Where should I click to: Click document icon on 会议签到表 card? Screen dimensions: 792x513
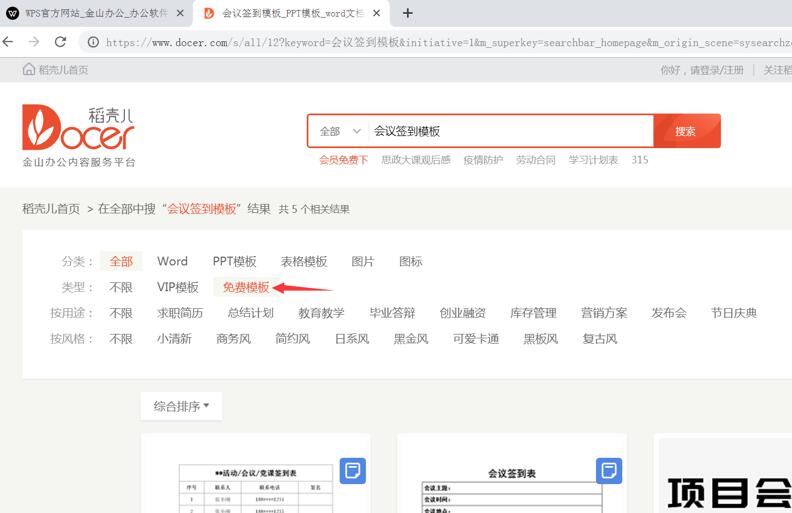coord(609,471)
